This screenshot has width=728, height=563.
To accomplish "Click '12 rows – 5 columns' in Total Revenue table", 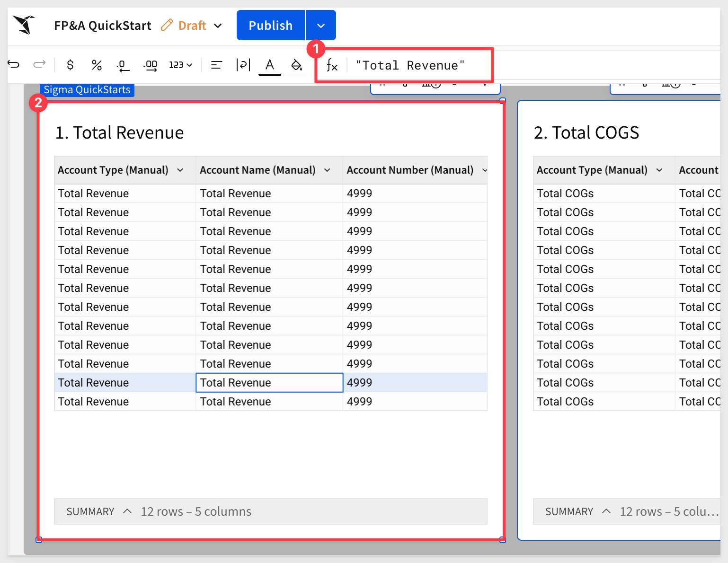I will tap(196, 511).
